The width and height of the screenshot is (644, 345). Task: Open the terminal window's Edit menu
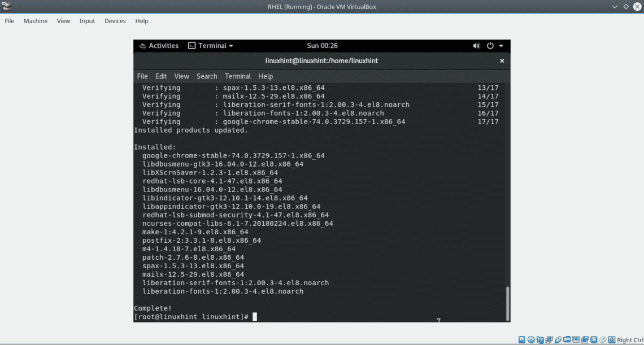[161, 76]
